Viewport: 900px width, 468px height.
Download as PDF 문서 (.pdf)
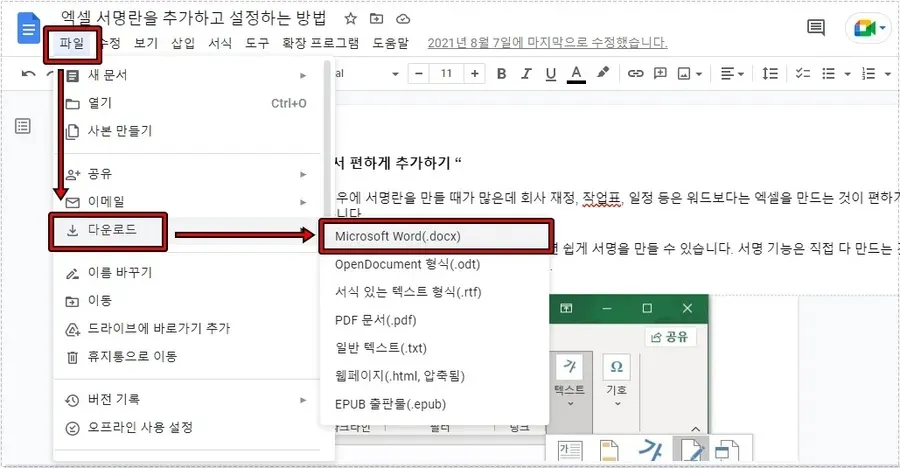[x=435, y=320]
